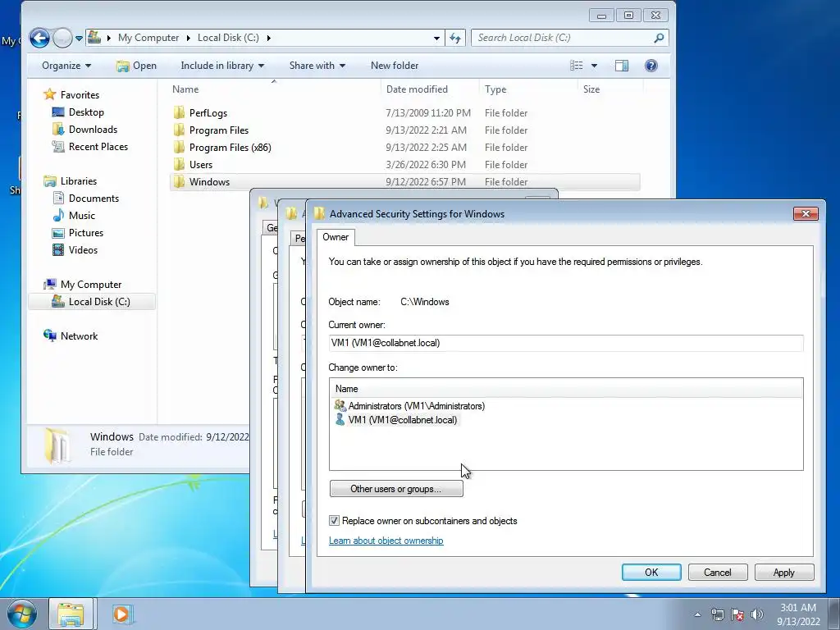Open the Videos library

tap(83, 249)
